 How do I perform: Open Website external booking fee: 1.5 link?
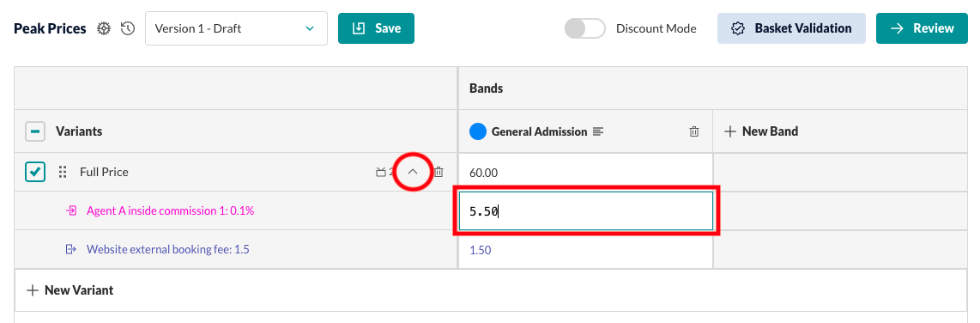tap(168, 250)
